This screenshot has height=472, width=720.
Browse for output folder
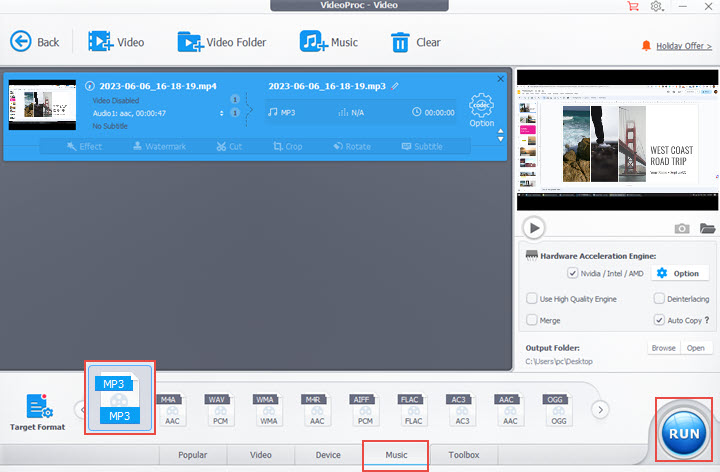click(664, 348)
